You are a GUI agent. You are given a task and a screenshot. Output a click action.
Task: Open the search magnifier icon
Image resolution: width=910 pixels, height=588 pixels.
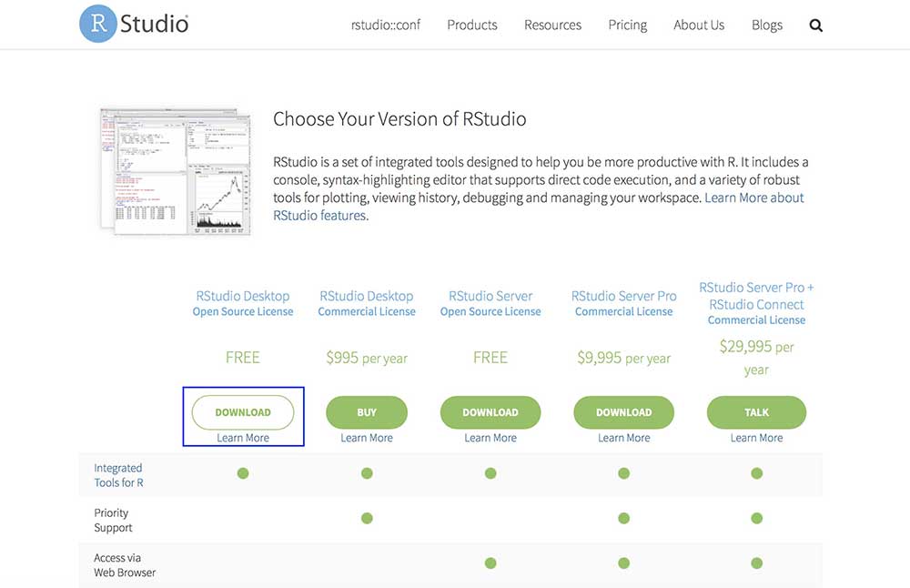point(816,25)
